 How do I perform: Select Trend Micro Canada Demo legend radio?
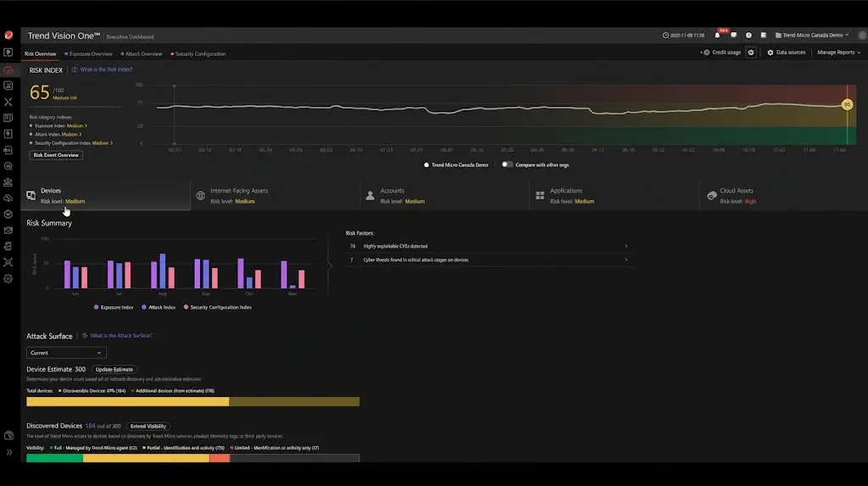pyautogui.click(x=426, y=165)
